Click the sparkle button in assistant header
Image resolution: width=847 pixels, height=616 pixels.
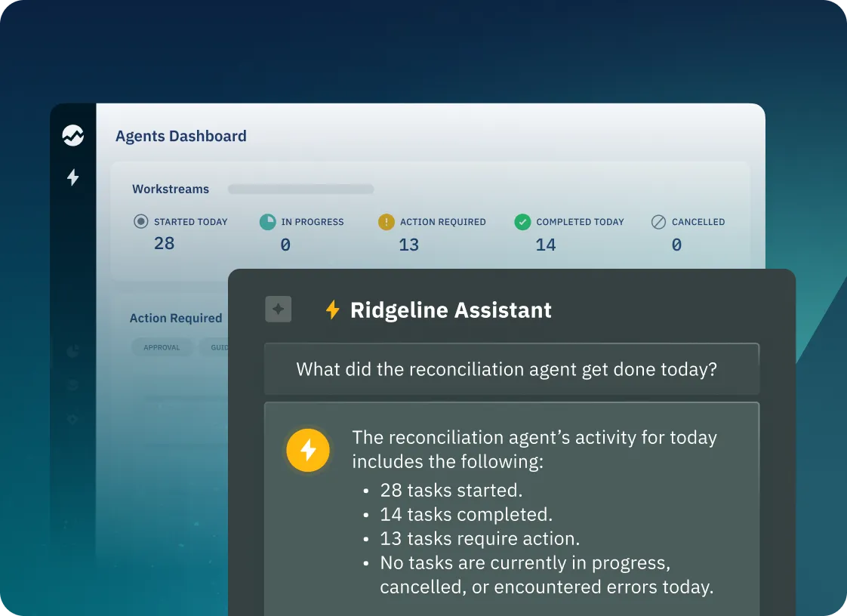coord(279,309)
